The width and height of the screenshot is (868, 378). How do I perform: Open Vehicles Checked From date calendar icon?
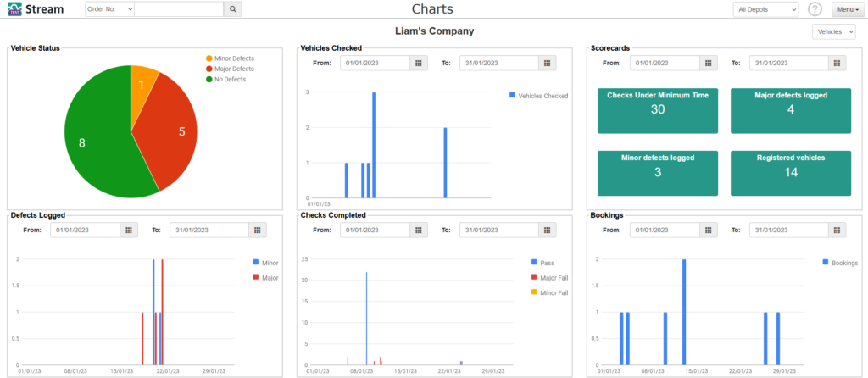tap(419, 63)
